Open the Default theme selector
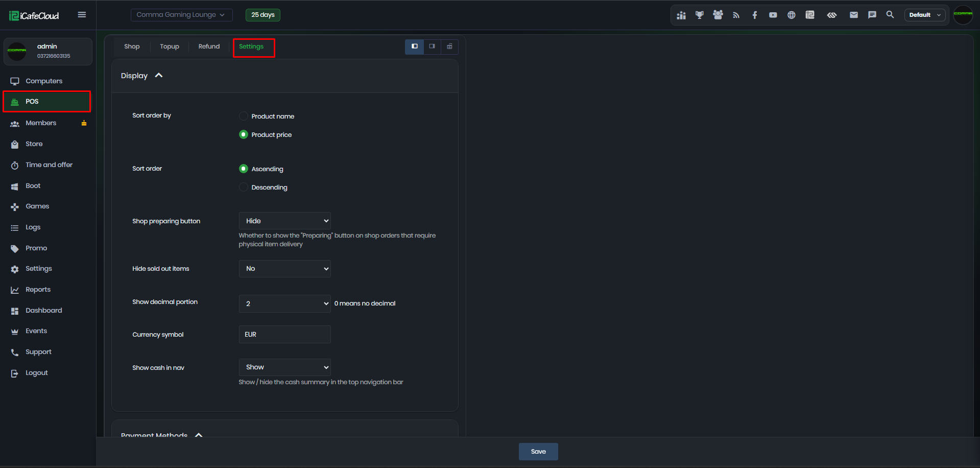 (x=924, y=15)
